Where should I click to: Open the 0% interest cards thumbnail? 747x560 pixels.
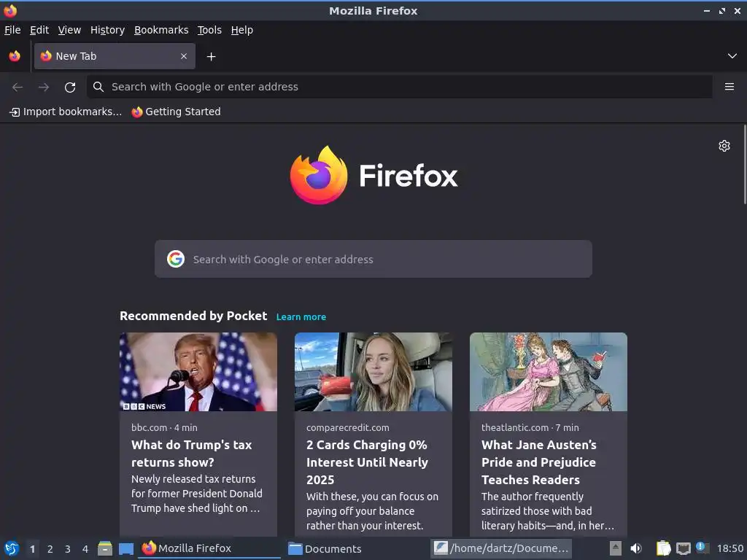coord(373,372)
